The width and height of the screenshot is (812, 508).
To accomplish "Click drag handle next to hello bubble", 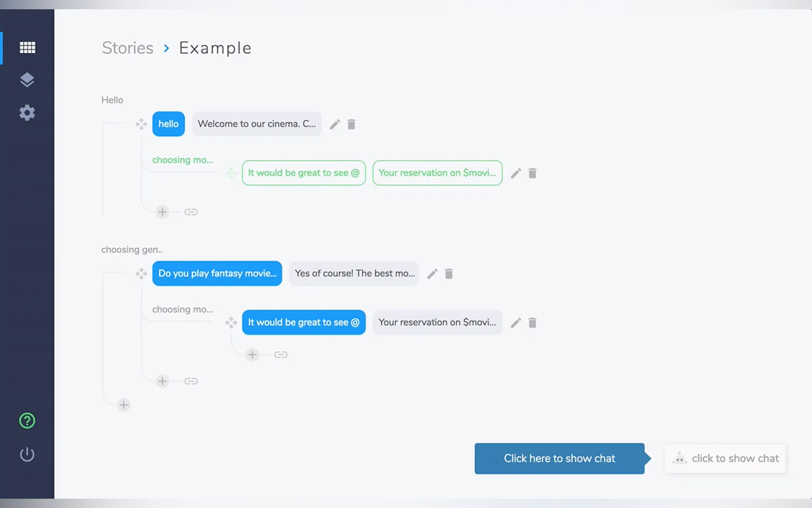I will pos(141,124).
